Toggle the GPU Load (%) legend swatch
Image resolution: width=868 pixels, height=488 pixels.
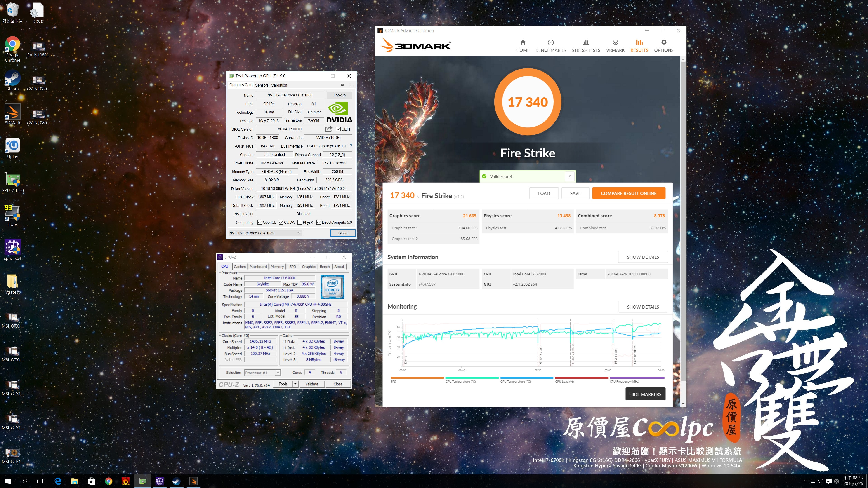coord(581,378)
